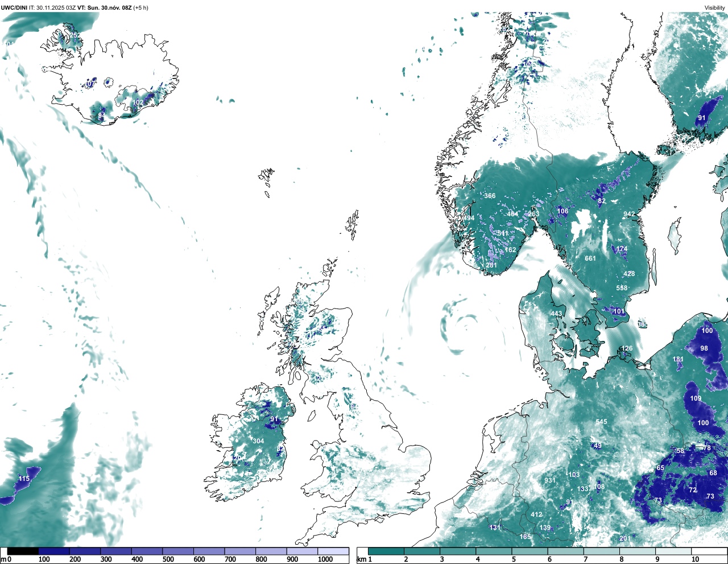Choose the pale lavender 900–1000 m legend swatch
The width and height of the screenshot is (728, 564).
click(x=302, y=551)
